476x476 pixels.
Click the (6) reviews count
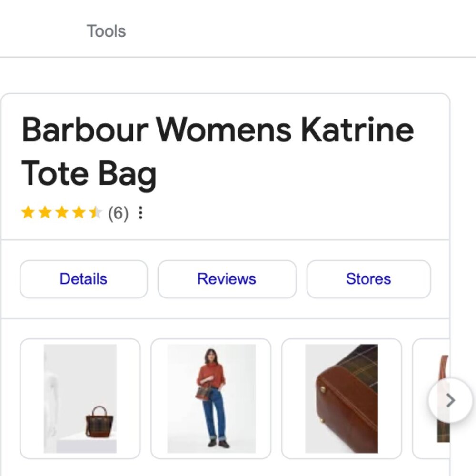119,213
